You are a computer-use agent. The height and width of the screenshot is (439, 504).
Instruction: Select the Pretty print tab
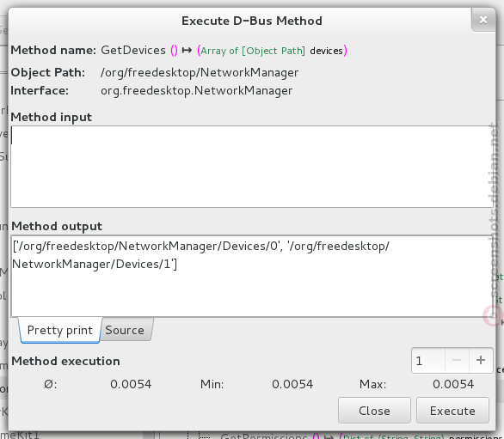60,330
